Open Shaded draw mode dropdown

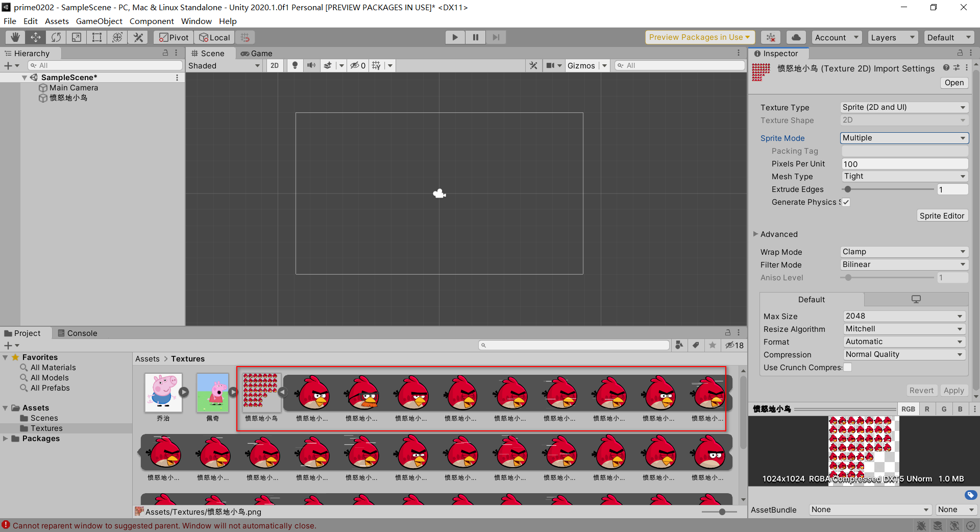(225, 65)
